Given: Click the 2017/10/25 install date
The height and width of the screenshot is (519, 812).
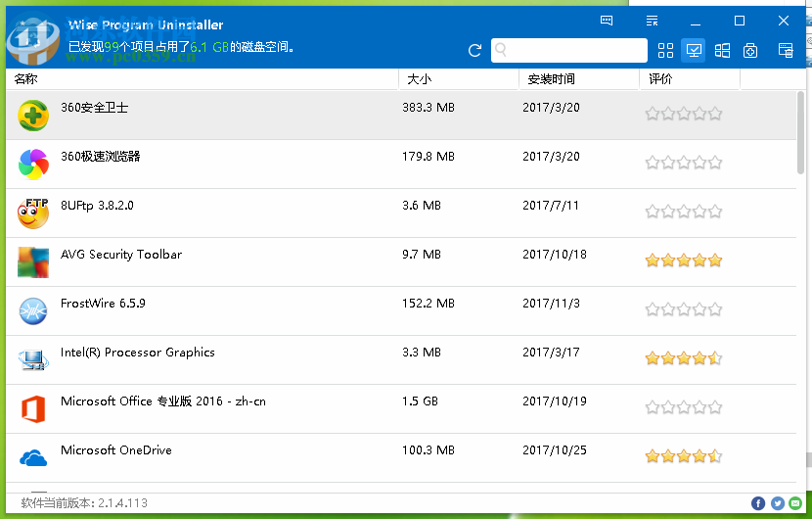Looking at the screenshot, I should pos(555,450).
